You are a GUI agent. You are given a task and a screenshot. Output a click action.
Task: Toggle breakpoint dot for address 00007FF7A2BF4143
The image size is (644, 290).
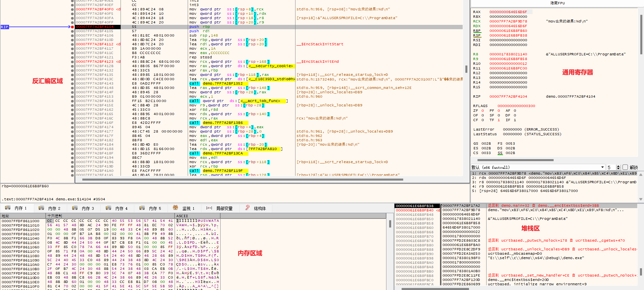pos(72,84)
